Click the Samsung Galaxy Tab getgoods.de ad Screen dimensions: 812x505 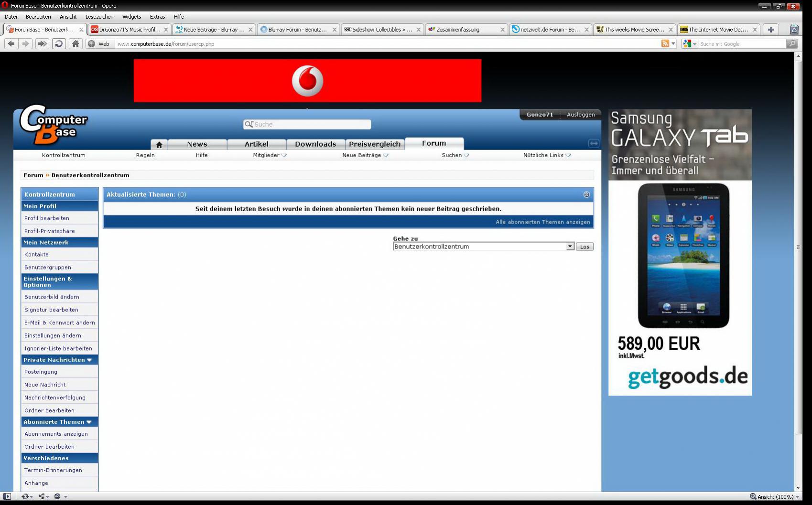[x=680, y=252]
